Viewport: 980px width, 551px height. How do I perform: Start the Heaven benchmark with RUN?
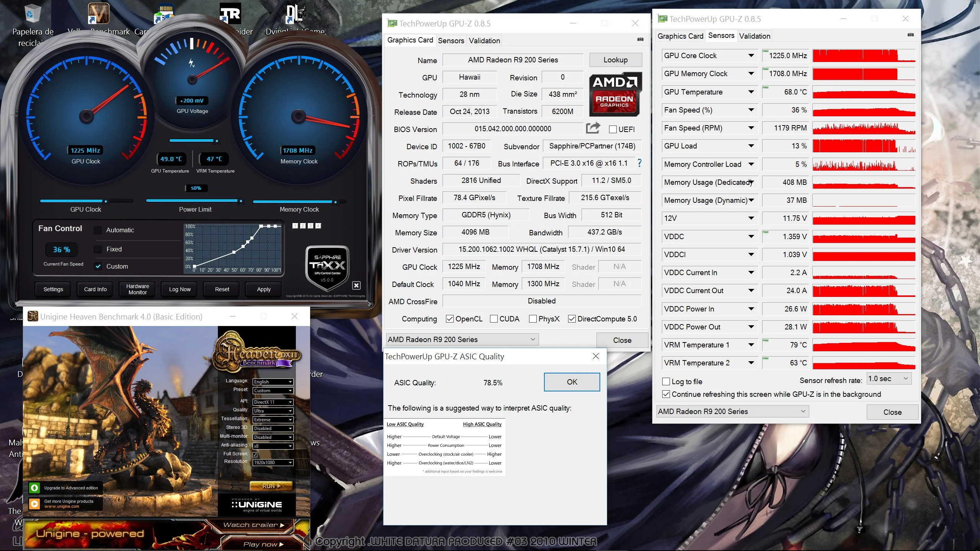click(271, 486)
